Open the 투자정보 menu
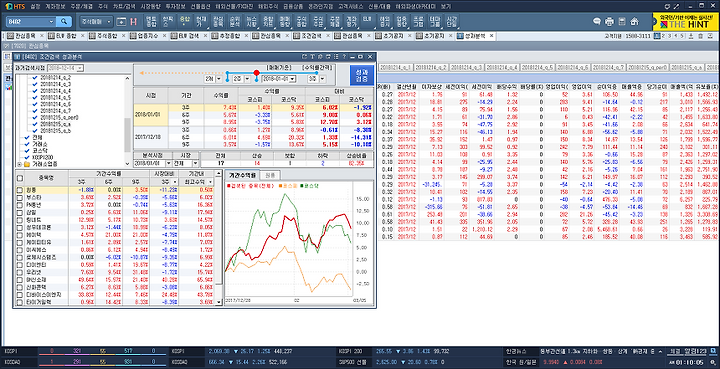This screenshot has height=369, width=720. tap(175, 6)
